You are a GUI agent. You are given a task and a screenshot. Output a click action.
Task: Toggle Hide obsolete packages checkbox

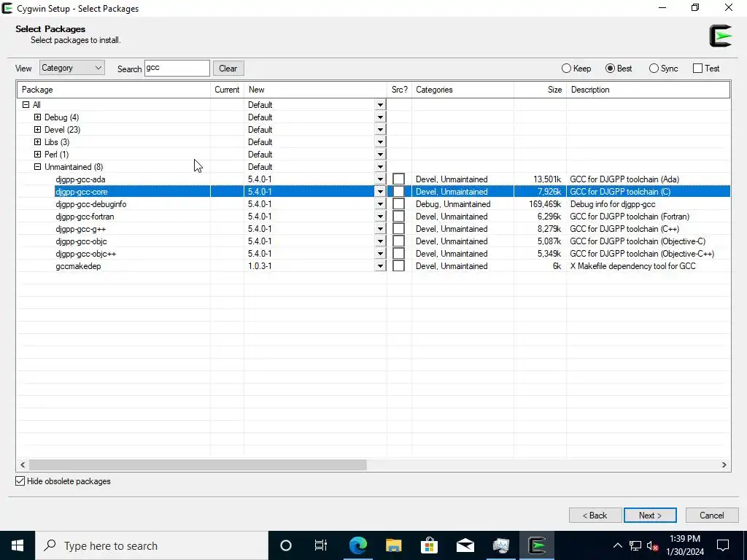[20, 481]
